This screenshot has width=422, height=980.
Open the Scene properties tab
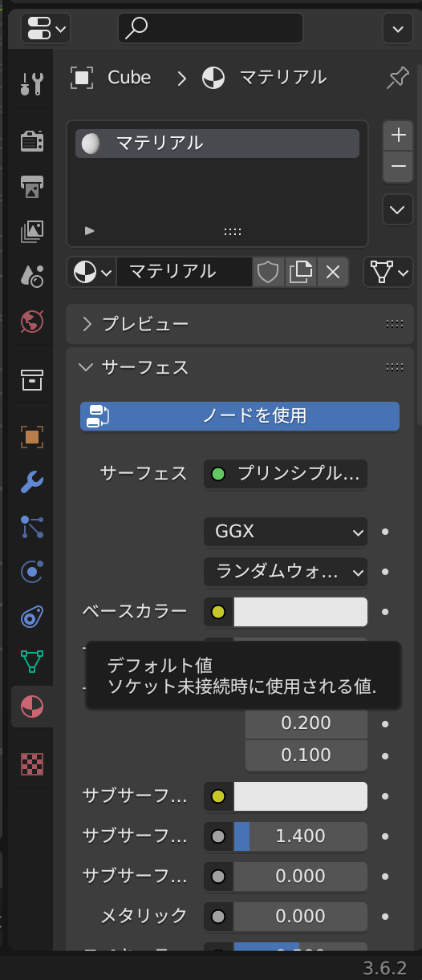pyautogui.click(x=32, y=276)
